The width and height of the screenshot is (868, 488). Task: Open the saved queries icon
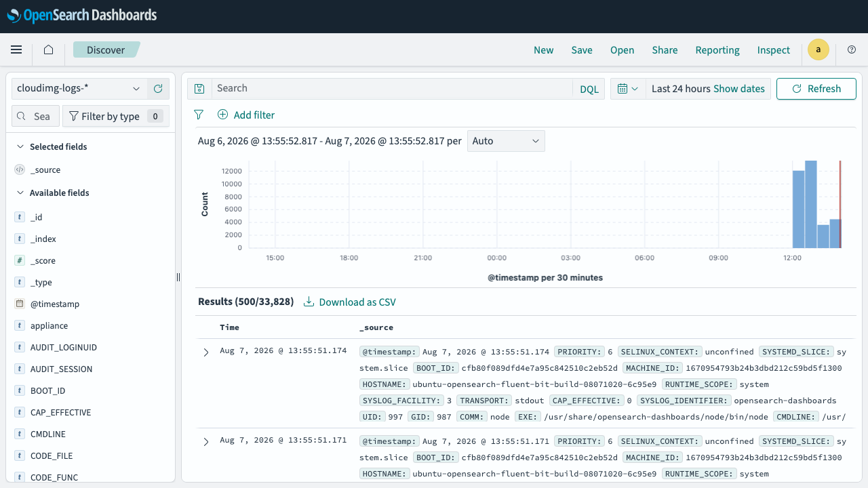[x=199, y=89]
